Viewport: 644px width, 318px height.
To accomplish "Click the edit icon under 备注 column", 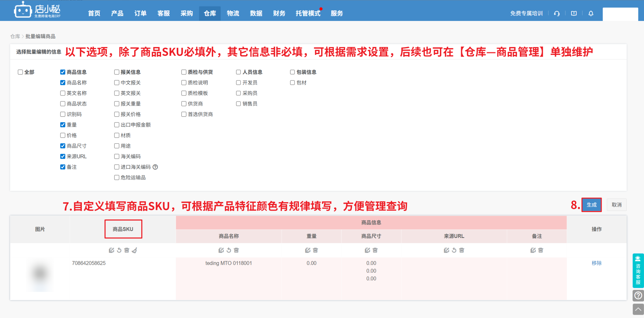I will [x=533, y=250].
